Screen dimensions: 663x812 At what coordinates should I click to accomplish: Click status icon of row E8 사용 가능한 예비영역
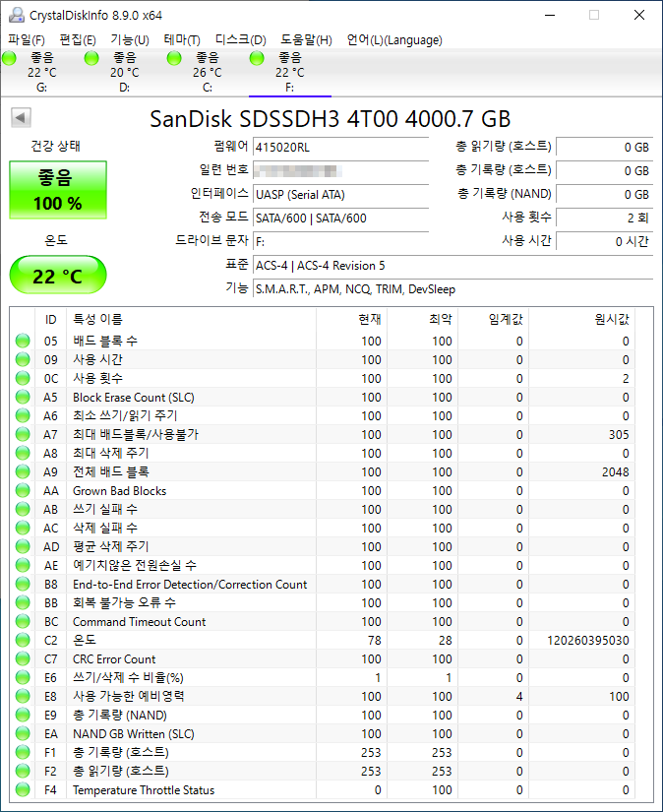(23, 696)
